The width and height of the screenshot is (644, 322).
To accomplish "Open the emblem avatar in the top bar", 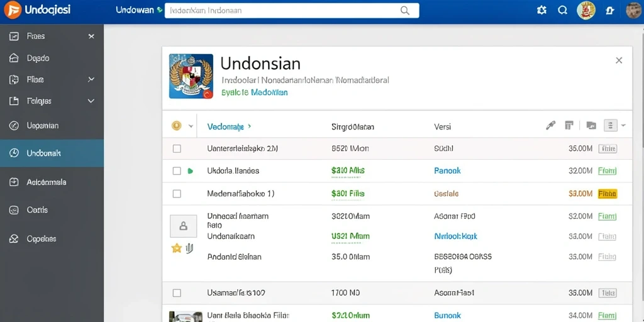I will point(586,10).
